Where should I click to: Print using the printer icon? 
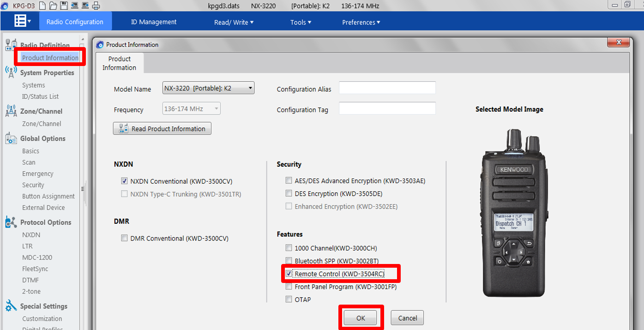coord(96,6)
